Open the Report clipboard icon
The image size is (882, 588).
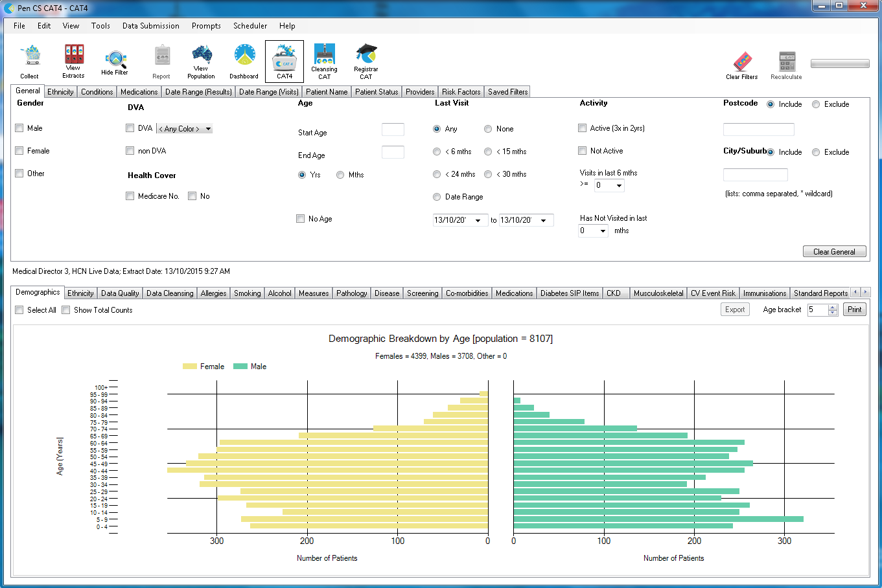click(162, 56)
